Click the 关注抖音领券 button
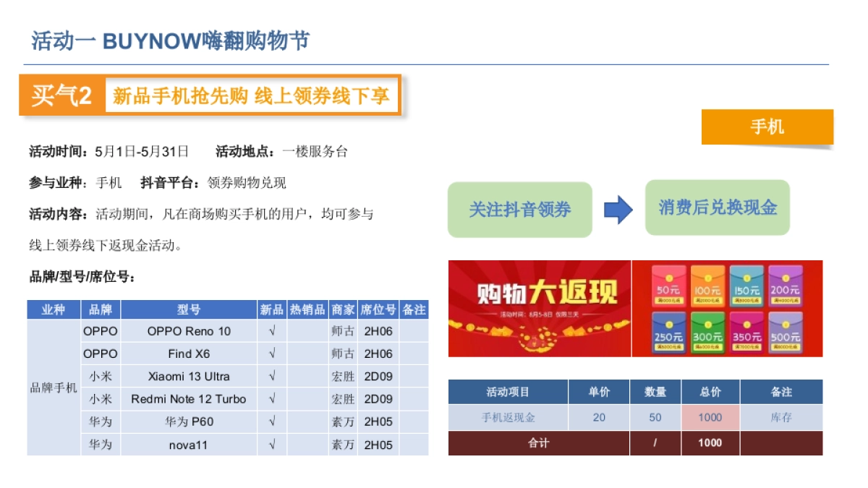 522,209
